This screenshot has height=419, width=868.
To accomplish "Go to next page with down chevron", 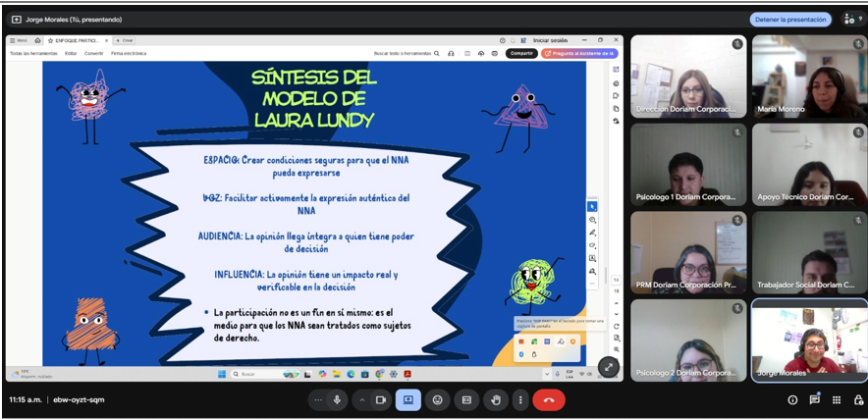I will tap(616, 312).
